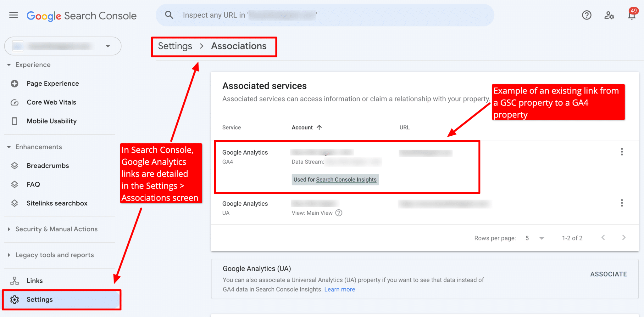644x317 pixels.
Task: Click the user permissions icon
Action: (x=609, y=15)
